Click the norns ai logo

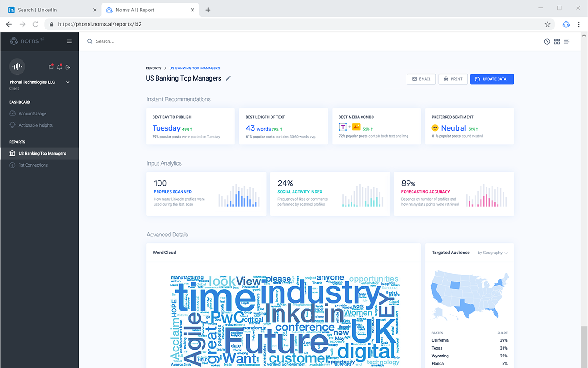tap(27, 41)
